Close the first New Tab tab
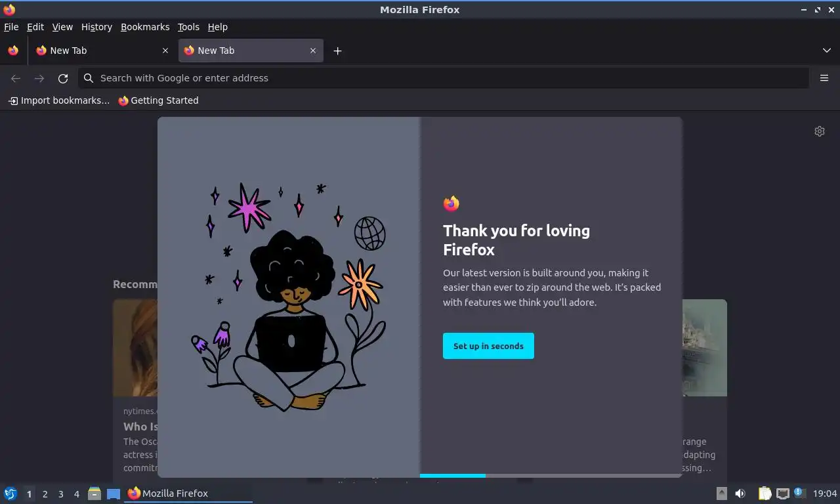 click(165, 51)
